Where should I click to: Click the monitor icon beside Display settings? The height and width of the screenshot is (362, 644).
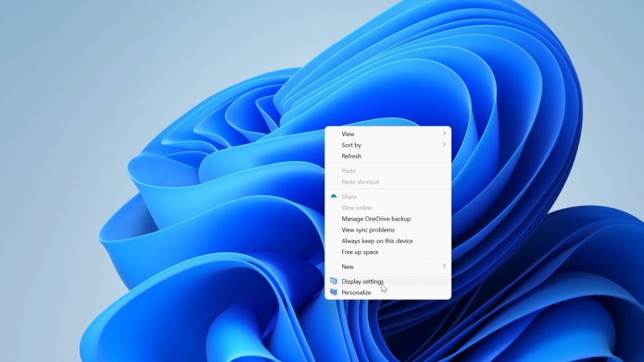333,281
